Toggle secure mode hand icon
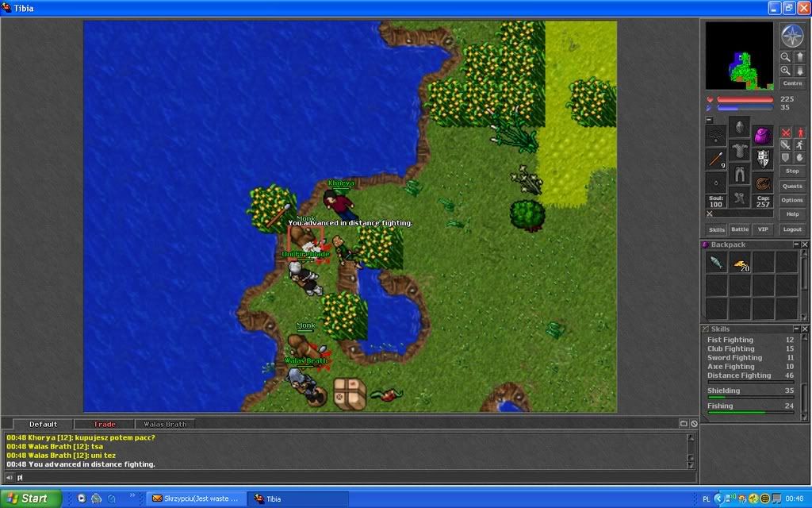This screenshot has width=812, height=508. (799, 158)
